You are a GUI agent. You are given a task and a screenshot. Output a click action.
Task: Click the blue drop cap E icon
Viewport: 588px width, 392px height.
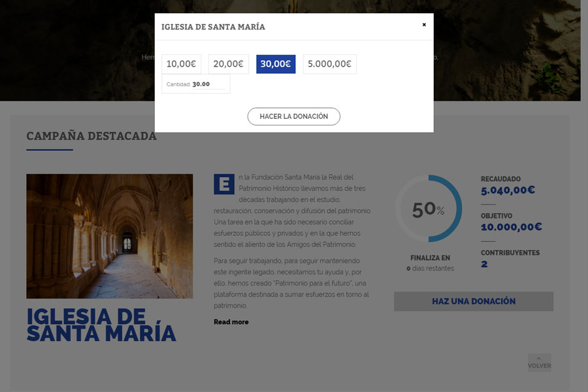pos(223,184)
